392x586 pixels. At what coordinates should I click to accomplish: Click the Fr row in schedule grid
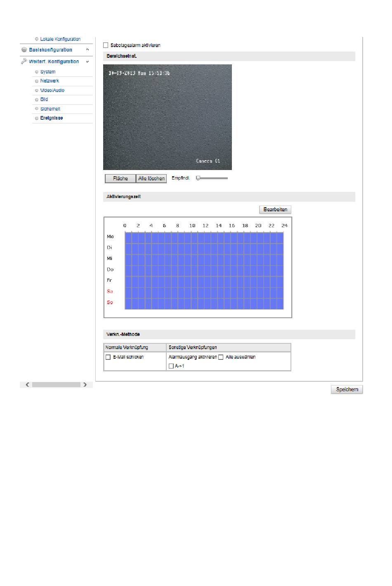(x=204, y=281)
